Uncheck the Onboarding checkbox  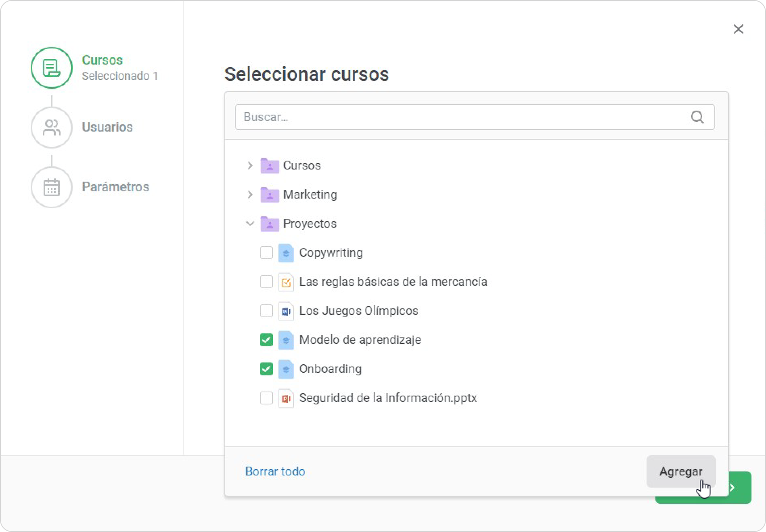[x=266, y=369]
